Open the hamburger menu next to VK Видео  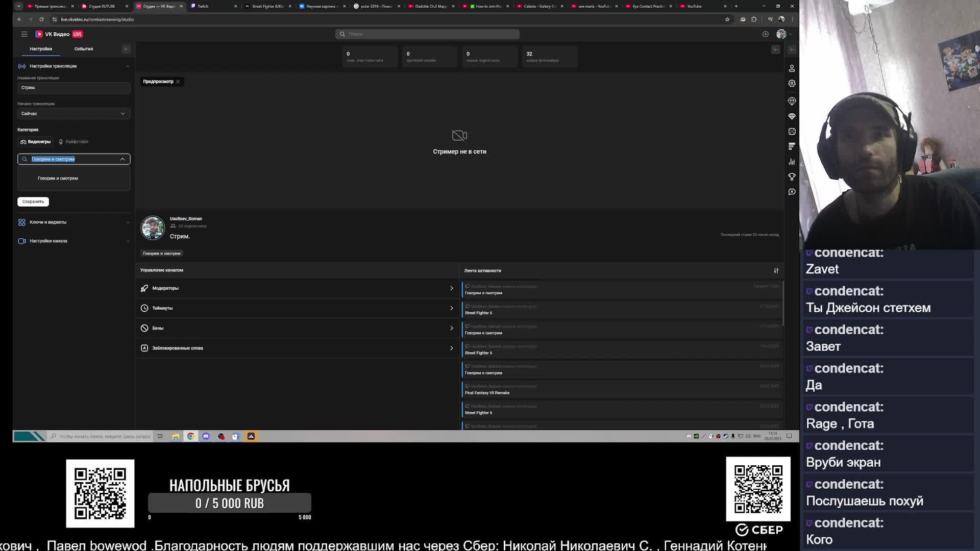pyautogui.click(x=24, y=34)
